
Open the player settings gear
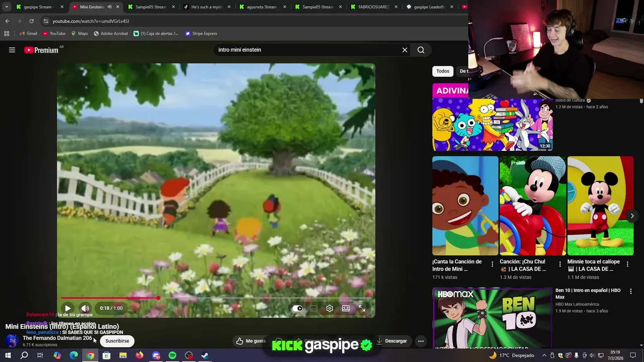tap(330, 308)
